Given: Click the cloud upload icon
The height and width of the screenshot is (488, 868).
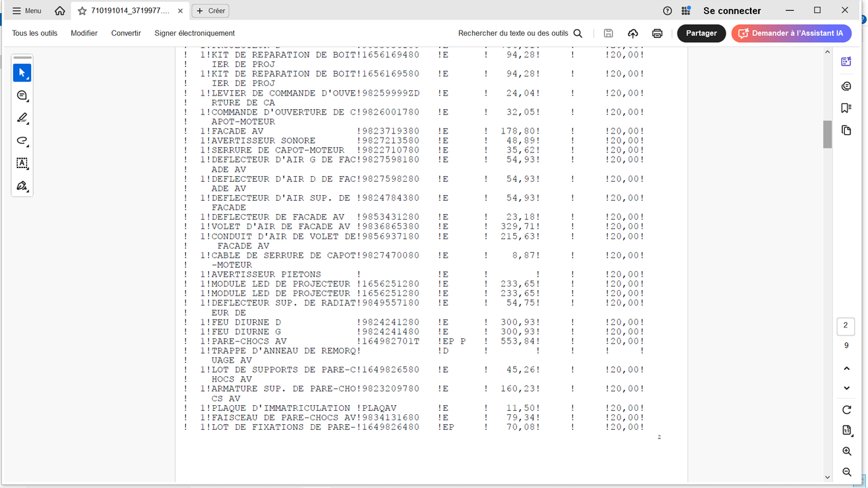Looking at the screenshot, I should point(633,33).
